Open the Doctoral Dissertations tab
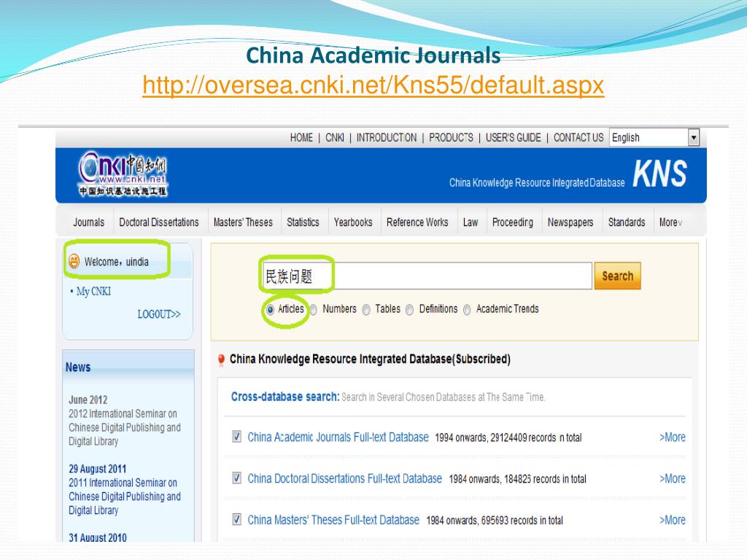The image size is (747, 560). (x=158, y=222)
